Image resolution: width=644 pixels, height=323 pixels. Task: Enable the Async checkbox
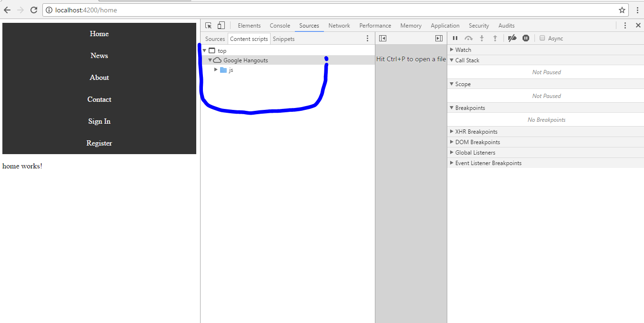542,38
